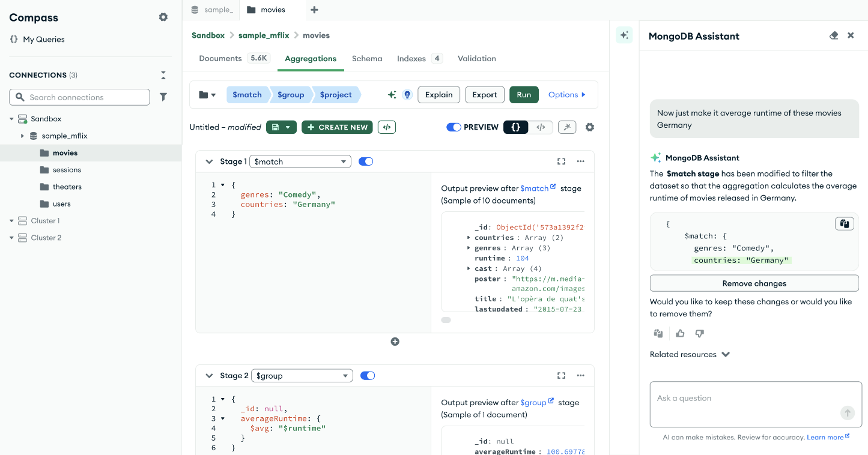Select the Aggregations tab

click(x=311, y=58)
